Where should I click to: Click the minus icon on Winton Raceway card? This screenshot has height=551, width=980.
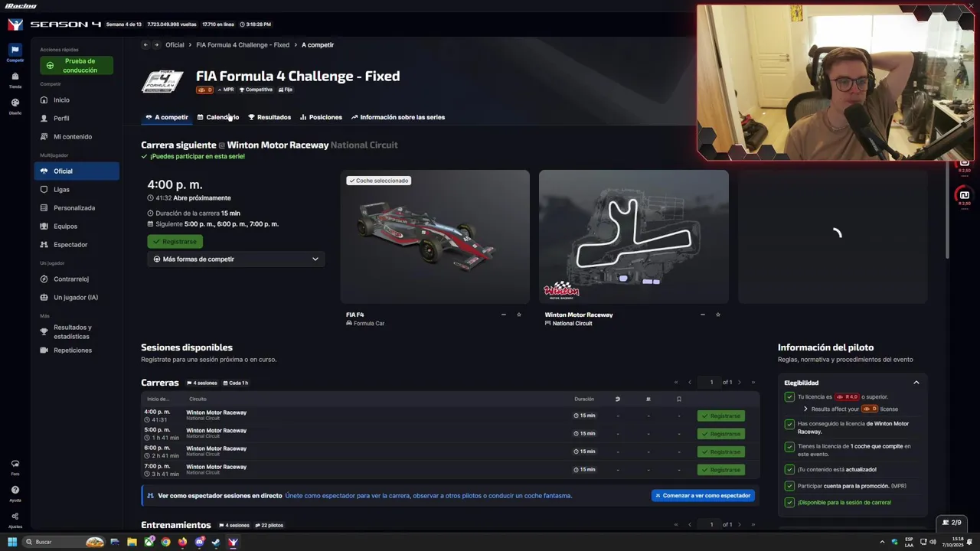702,315
